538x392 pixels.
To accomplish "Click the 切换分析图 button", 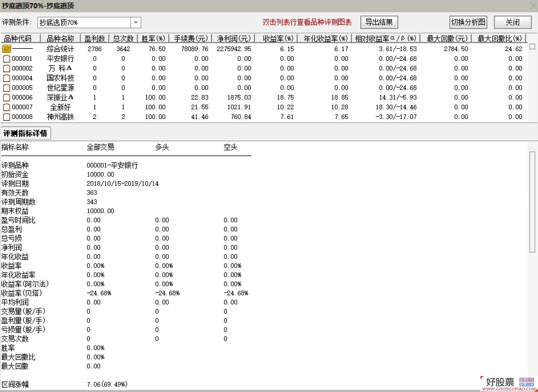I will click(x=468, y=22).
